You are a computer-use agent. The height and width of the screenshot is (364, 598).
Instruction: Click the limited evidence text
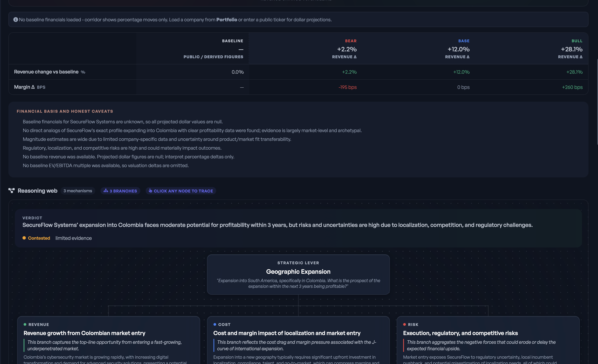[74, 238]
